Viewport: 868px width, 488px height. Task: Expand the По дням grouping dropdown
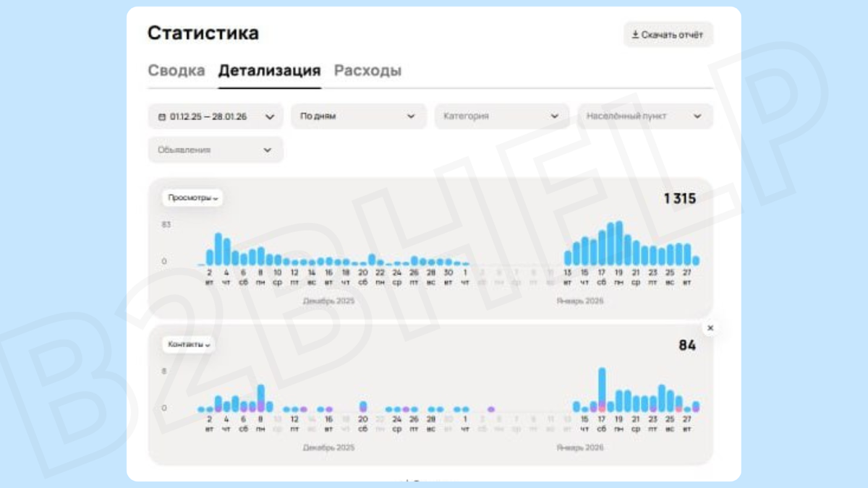tap(359, 116)
